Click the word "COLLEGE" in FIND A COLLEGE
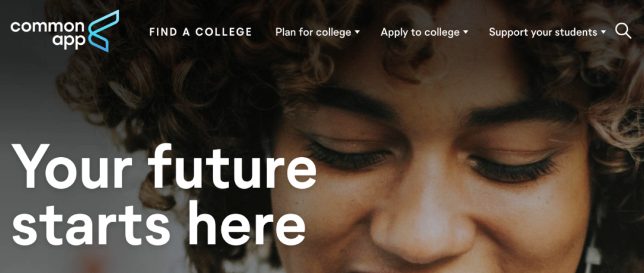This screenshot has width=644, height=273. coord(224,32)
